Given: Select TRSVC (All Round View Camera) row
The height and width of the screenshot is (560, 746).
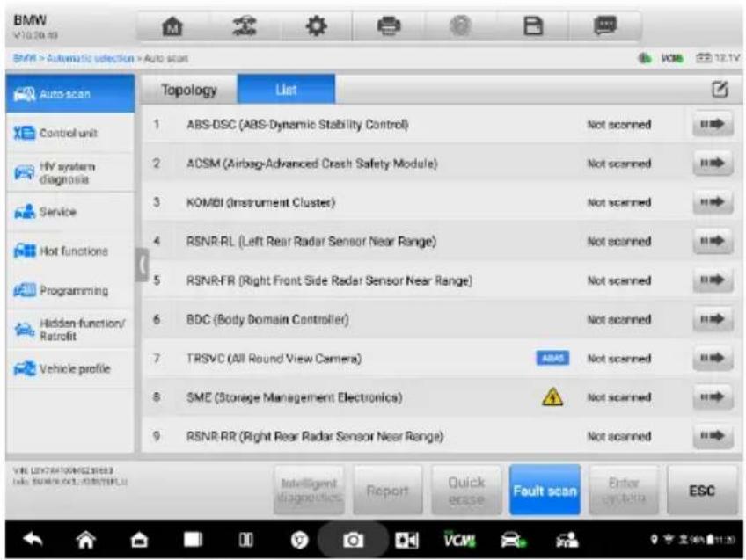Looking at the screenshot, I should tap(442, 358).
